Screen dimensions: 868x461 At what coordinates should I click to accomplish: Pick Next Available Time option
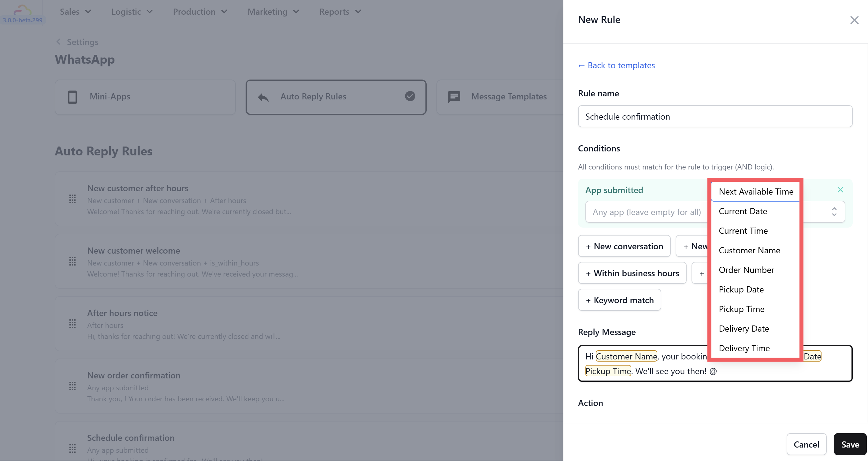click(756, 192)
